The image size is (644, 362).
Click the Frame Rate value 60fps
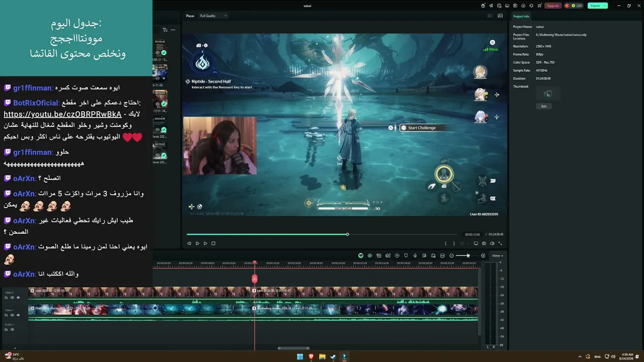click(540, 54)
